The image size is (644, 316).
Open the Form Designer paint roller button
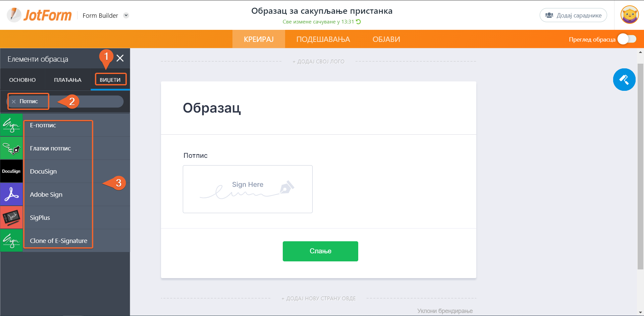pos(624,80)
